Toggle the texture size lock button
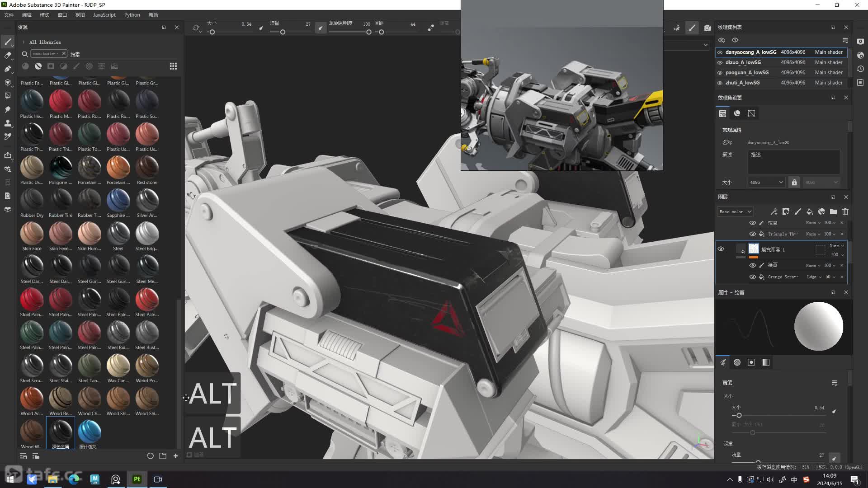The image size is (868, 488). click(794, 183)
